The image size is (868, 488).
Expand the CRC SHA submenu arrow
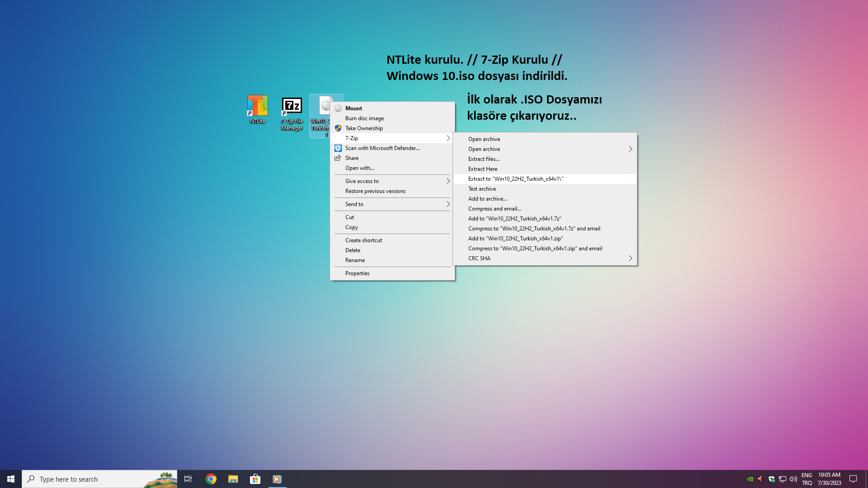pos(630,258)
